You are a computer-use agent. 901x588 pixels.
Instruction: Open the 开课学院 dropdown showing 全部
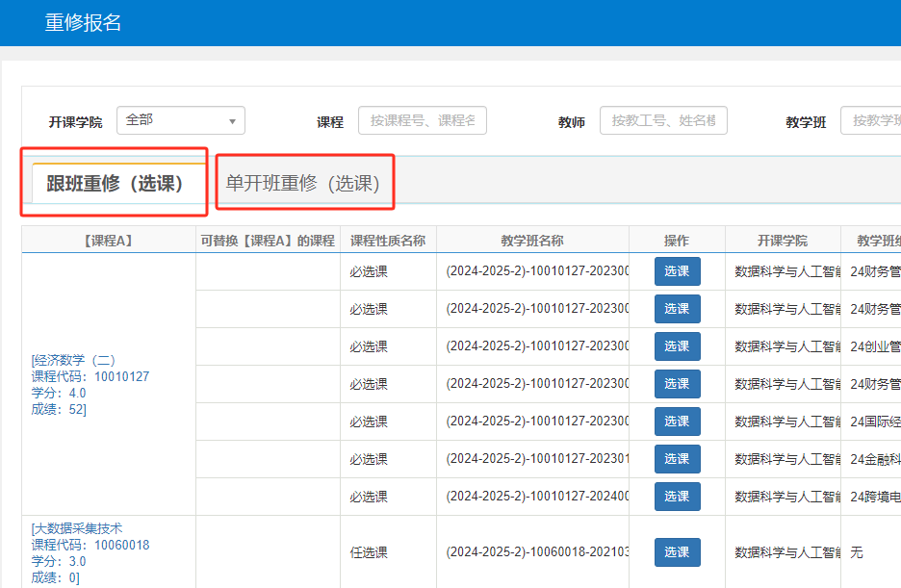click(x=181, y=120)
